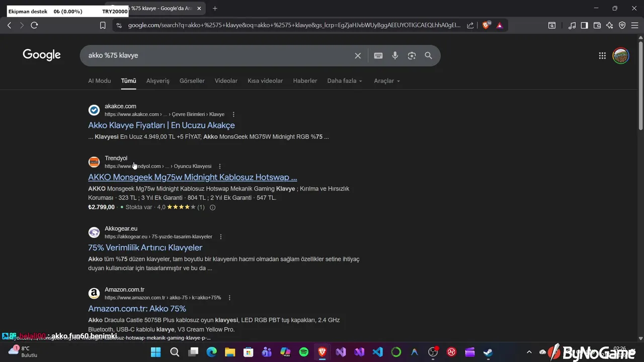Open the Google apps grid
The width and height of the screenshot is (644, 362).
tap(602, 56)
